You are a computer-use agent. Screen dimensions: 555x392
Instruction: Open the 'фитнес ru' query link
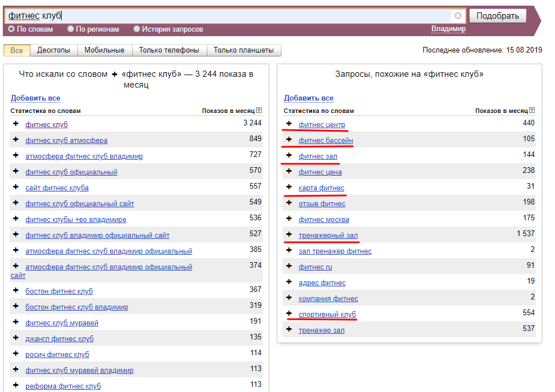pos(315,267)
